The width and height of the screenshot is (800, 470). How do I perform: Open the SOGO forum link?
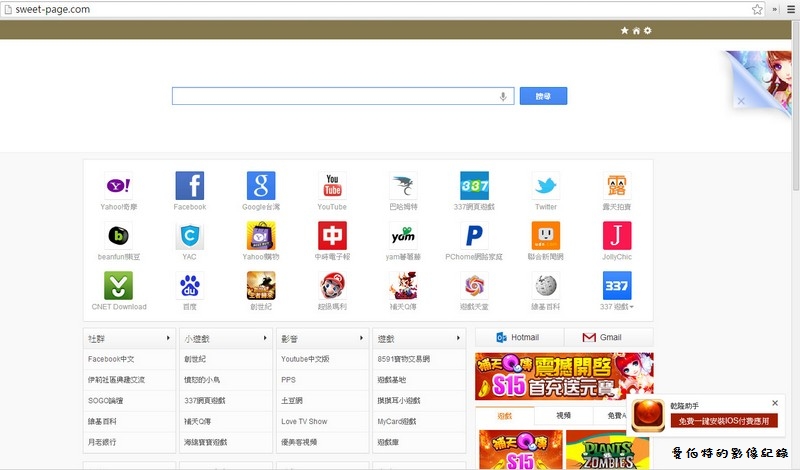[106, 401]
